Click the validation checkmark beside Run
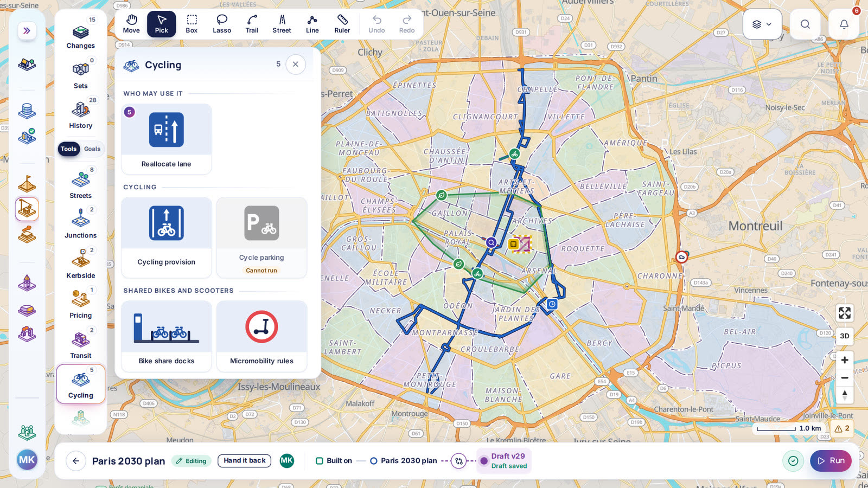 [x=793, y=461]
